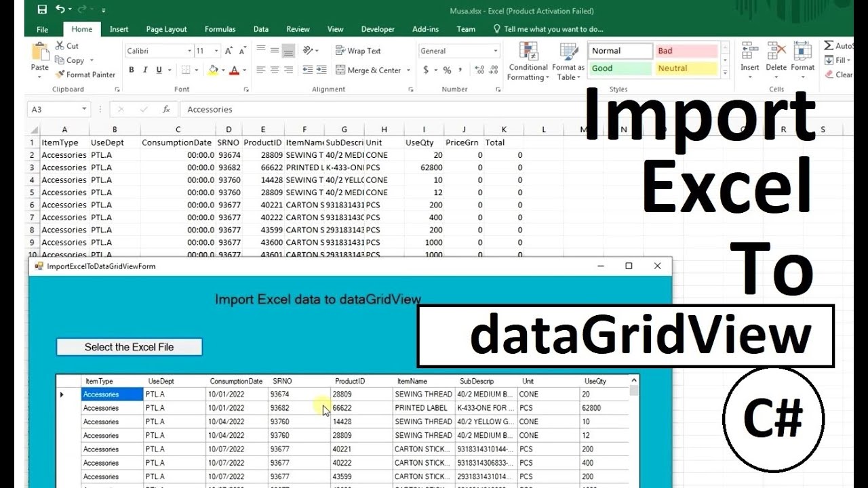Toggle Bottom Align (highlighted)

(289, 51)
